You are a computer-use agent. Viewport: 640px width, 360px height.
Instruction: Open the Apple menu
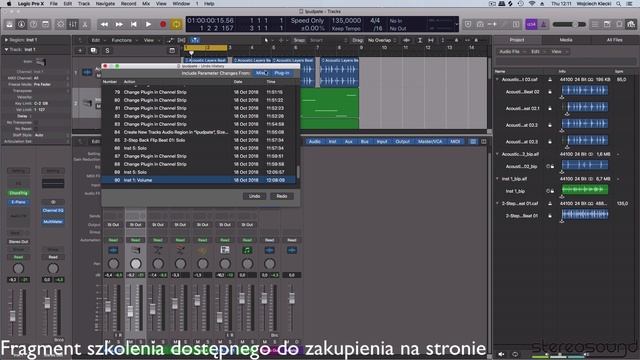click(x=9, y=4)
